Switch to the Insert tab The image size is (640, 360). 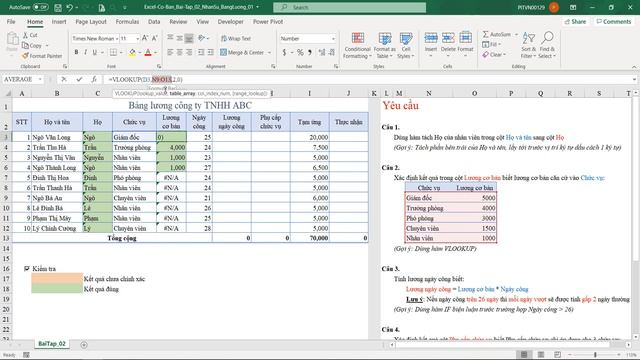click(59, 22)
